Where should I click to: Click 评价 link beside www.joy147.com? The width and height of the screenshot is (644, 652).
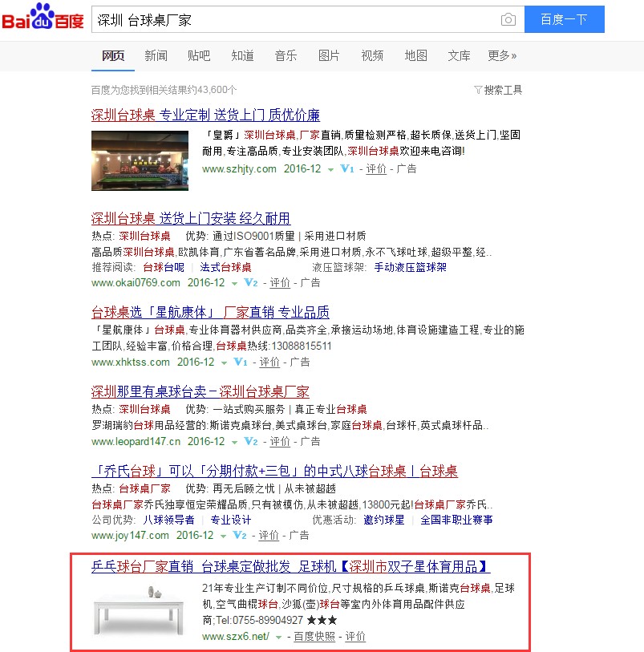[x=269, y=536]
